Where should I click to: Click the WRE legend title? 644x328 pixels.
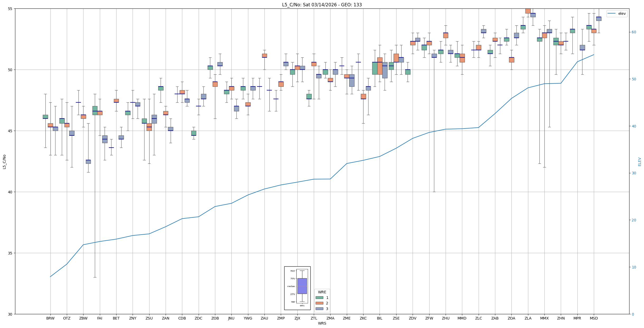pyautogui.click(x=322, y=292)
